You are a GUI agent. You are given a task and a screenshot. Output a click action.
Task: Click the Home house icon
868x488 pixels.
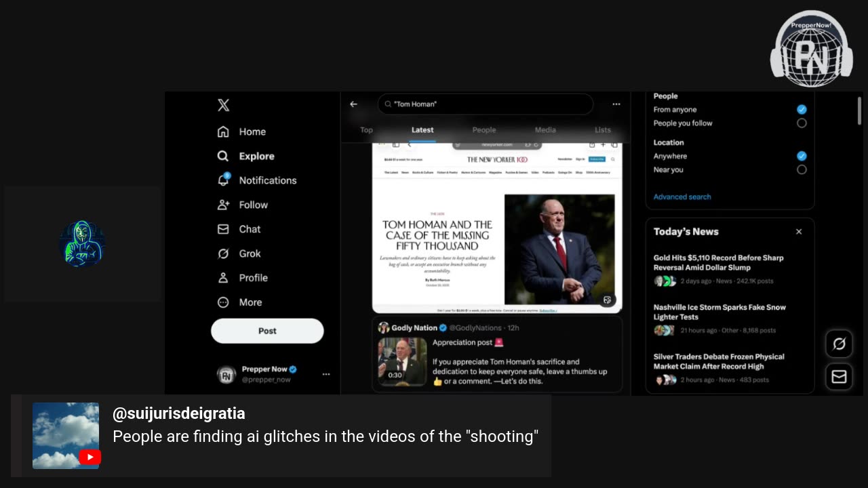(x=223, y=131)
